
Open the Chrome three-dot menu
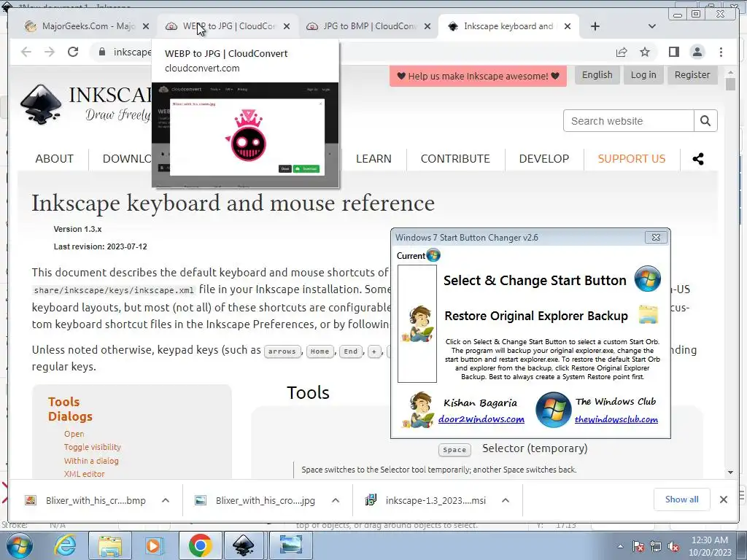click(721, 52)
